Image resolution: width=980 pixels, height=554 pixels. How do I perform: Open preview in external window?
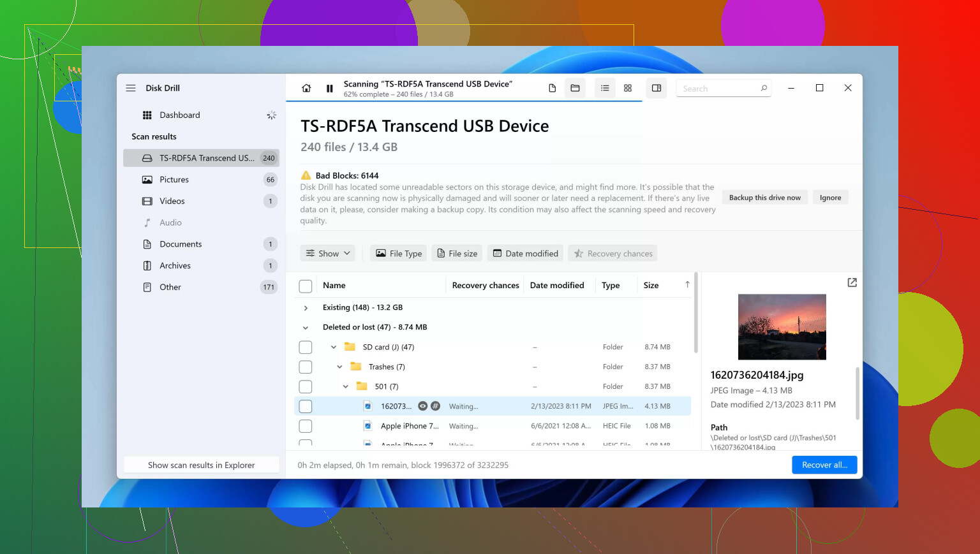click(x=852, y=282)
